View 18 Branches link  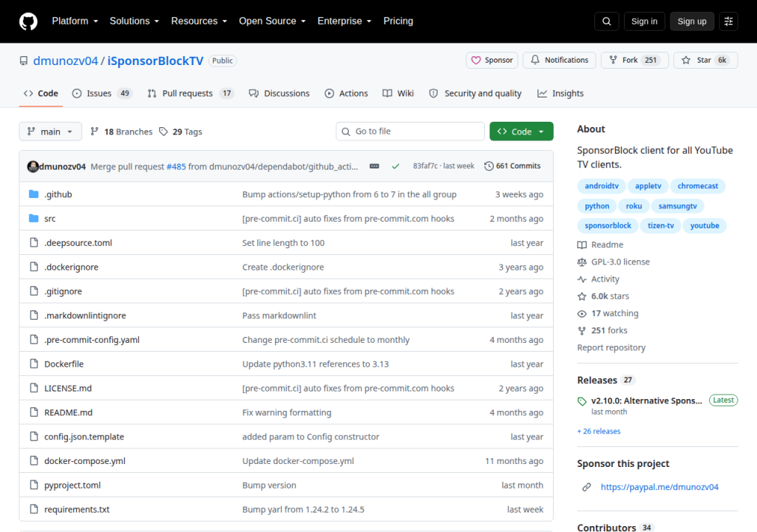tap(122, 132)
